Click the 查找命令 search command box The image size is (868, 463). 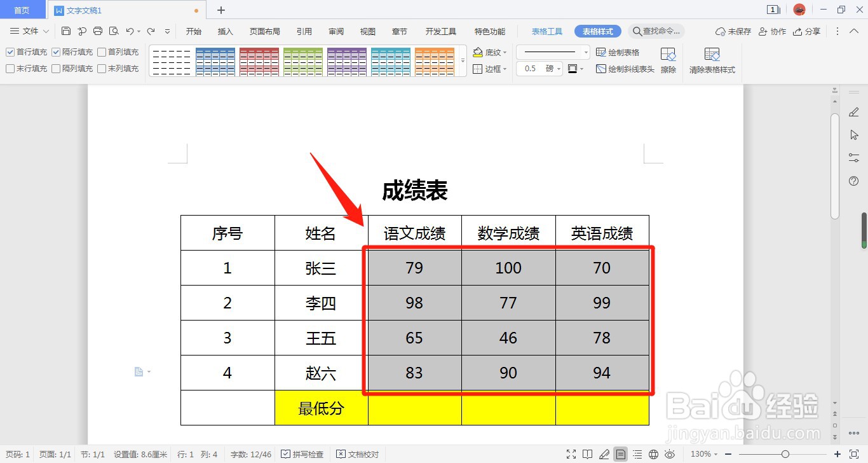tap(656, 31)
